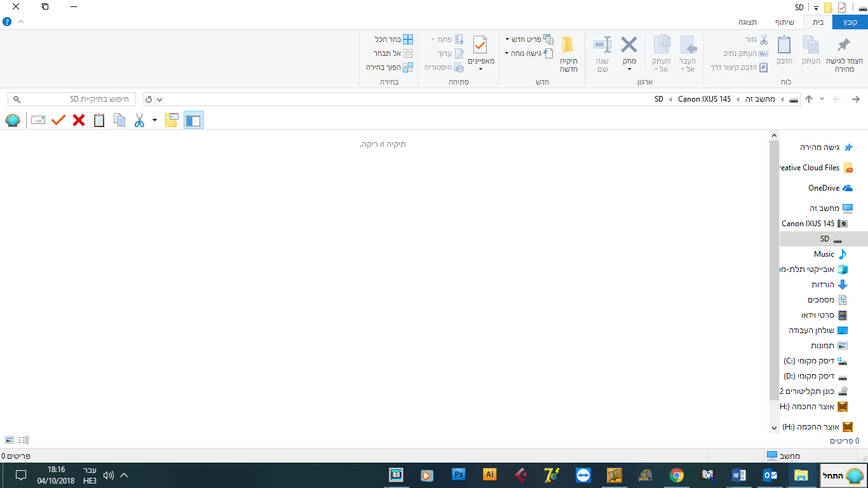Click the Rename (שנה שם) icon
868x488 pixels.
point(602,44)
